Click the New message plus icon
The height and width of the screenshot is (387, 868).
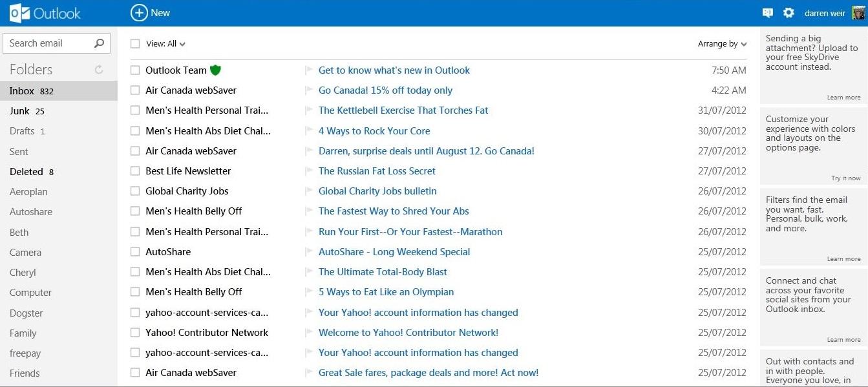click(139, 12)
